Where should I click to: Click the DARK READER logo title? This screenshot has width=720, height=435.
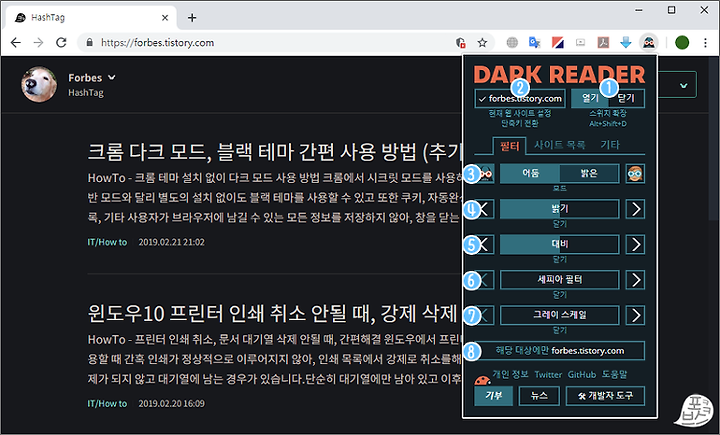pyautogui.click(x=559, y=75)
